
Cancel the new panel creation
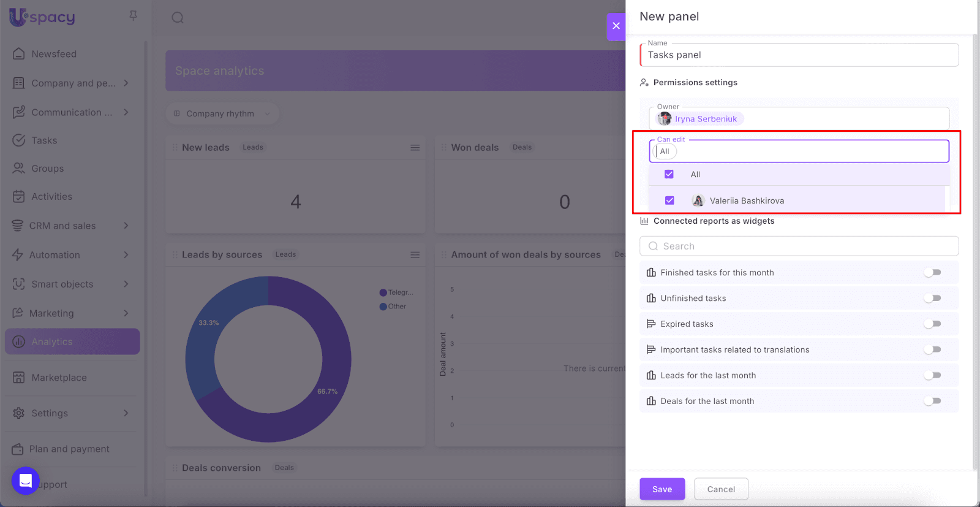pos(721,489)
